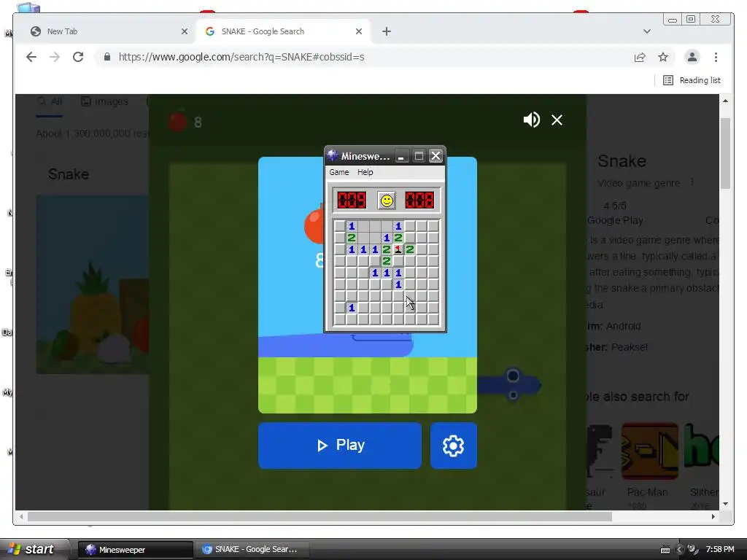Go back in Chrome
Screen dimensions: 747x560
[x=31, y=57]
